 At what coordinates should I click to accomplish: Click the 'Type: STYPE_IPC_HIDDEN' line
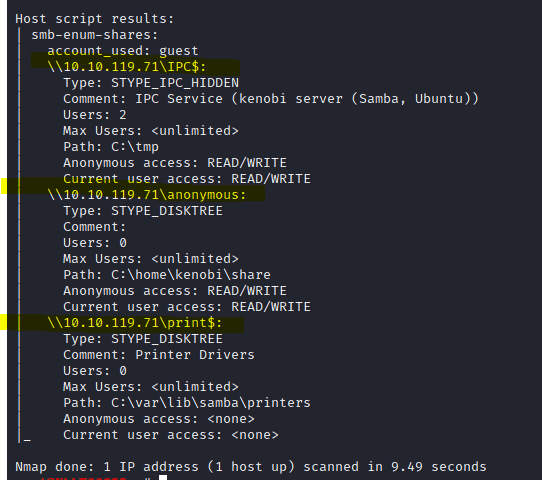click(151, 83)
